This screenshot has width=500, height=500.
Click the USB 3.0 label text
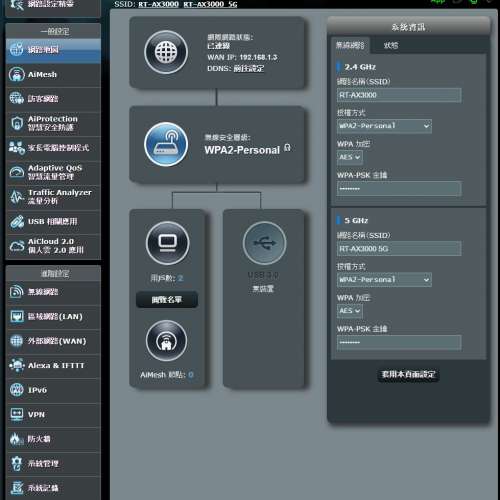click(x=263, y=275)
